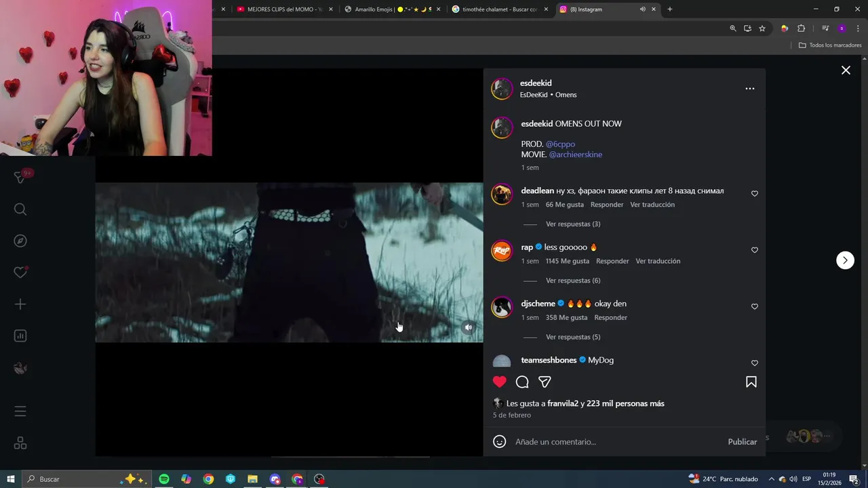868x488 pixels.
Task: Open Chrome profile avatar 's'
Action: pos(842,28)
